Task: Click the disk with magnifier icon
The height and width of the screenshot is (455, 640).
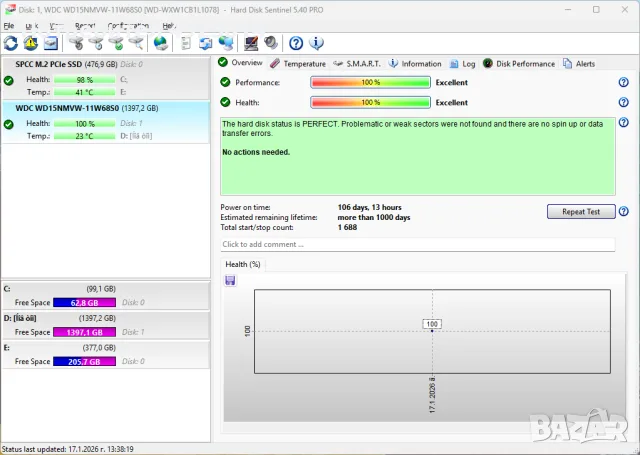Action: (x=136, y=43)
